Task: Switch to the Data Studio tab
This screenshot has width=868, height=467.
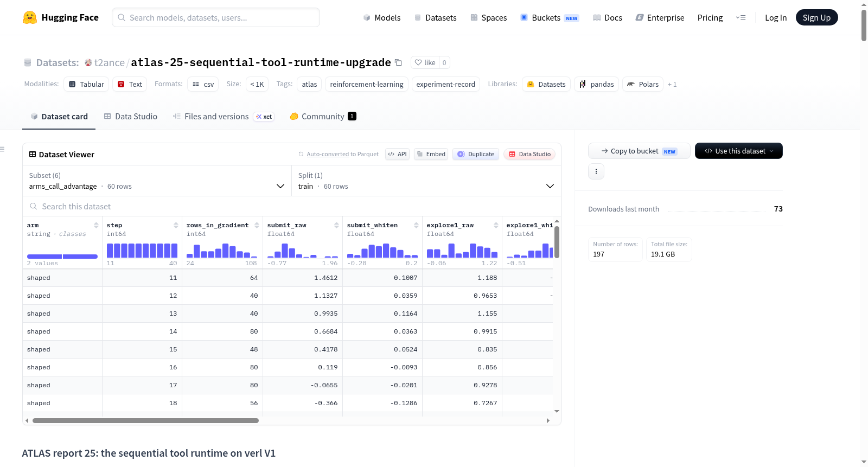Action: click(130, 116)
